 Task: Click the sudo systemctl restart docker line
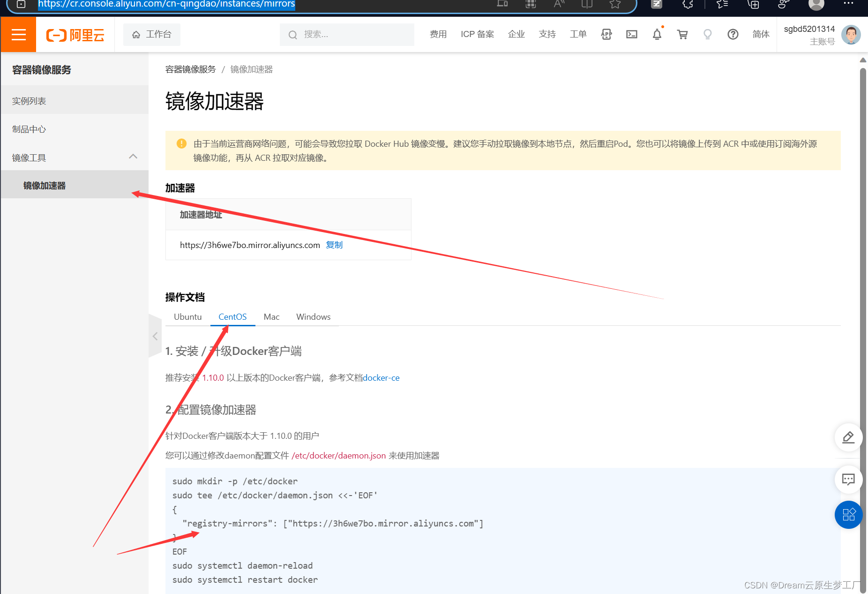(x=245, y=579)
